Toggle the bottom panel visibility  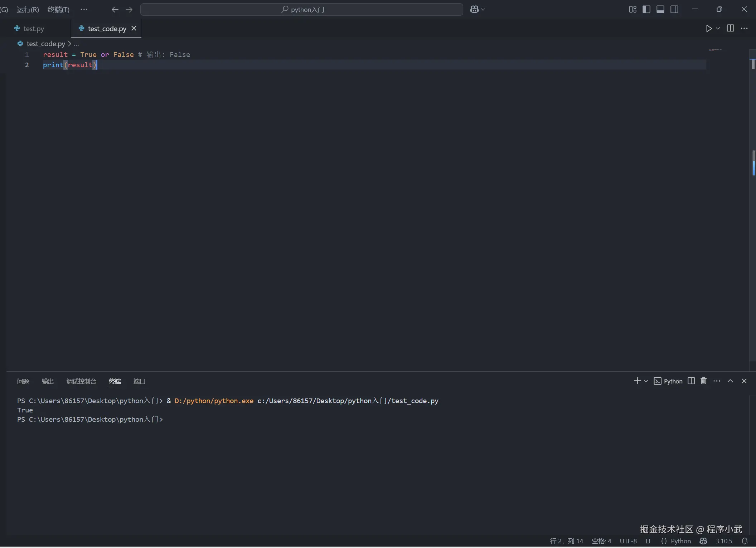click(x=660, y=10)
